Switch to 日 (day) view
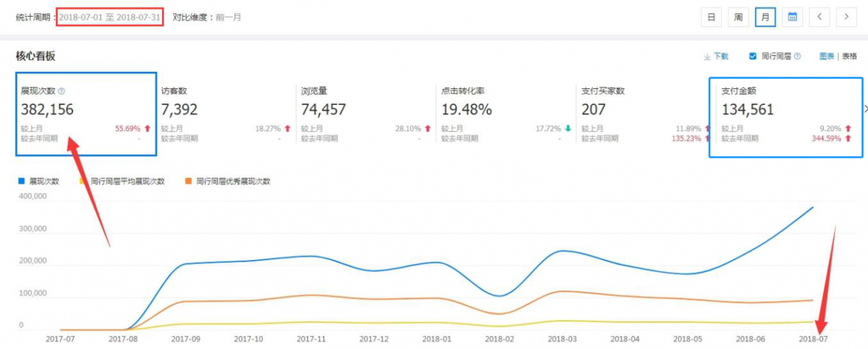The image size is (868, 349). (x=711, y=17)
